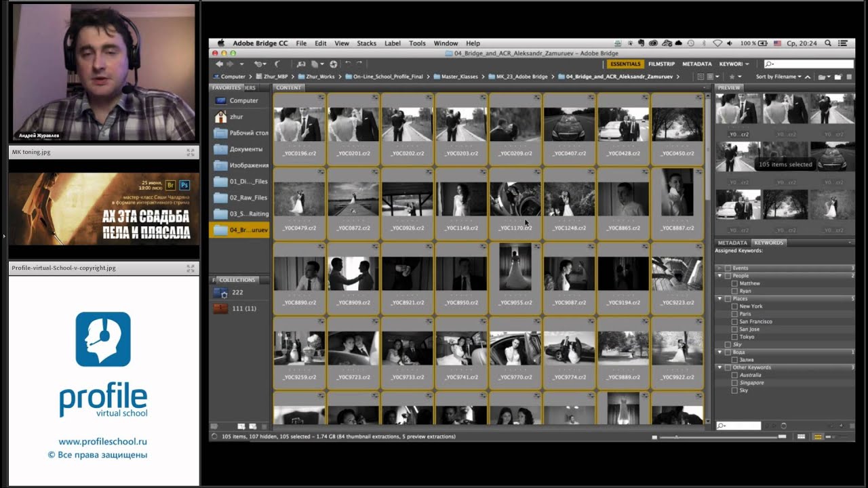Open the filter by rating star dropdown
The width and height of the screenshot is (868, 488).
[736, 77]
